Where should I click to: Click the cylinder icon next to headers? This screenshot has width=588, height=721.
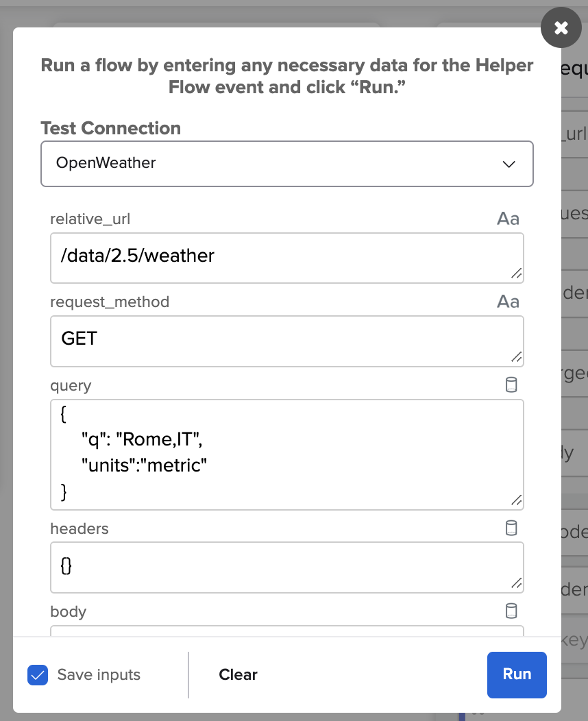[511, 528]
